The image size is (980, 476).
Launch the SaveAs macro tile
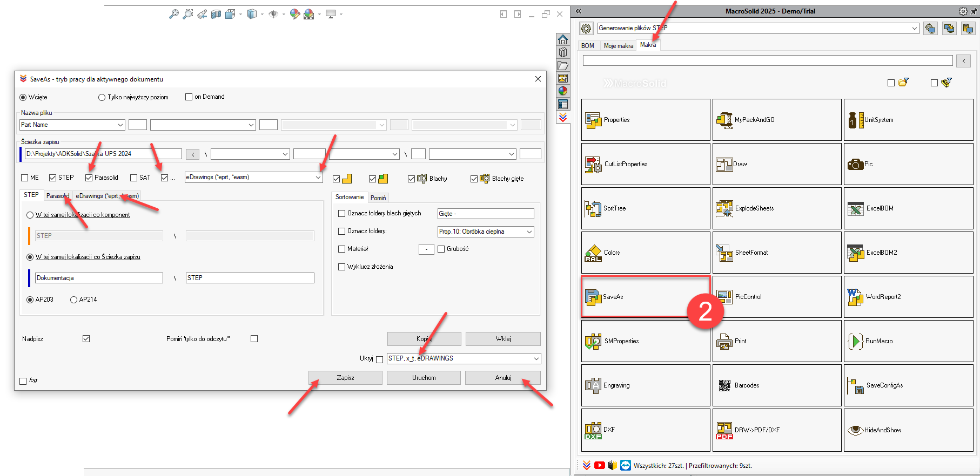[646, 297]
